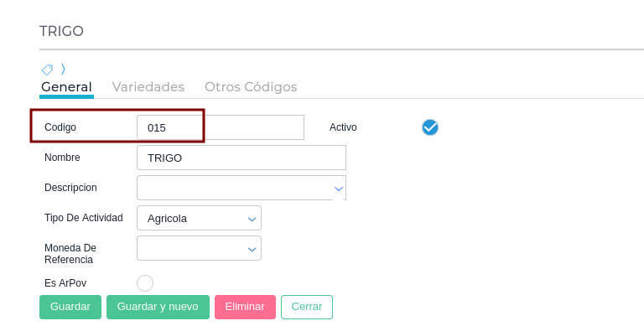Viewport: 644px width, 326px height.
Task: Open the Otros Códigos tab
Action: [251, 87]
